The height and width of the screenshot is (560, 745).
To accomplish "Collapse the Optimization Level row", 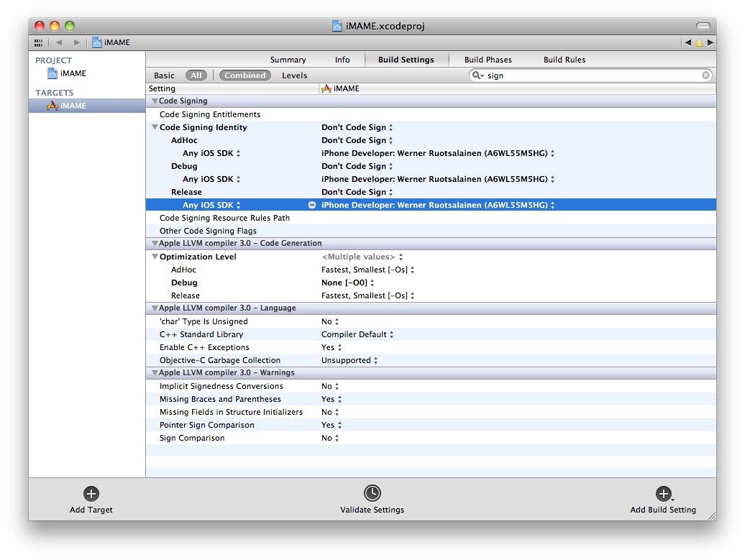I will (155, 257).
